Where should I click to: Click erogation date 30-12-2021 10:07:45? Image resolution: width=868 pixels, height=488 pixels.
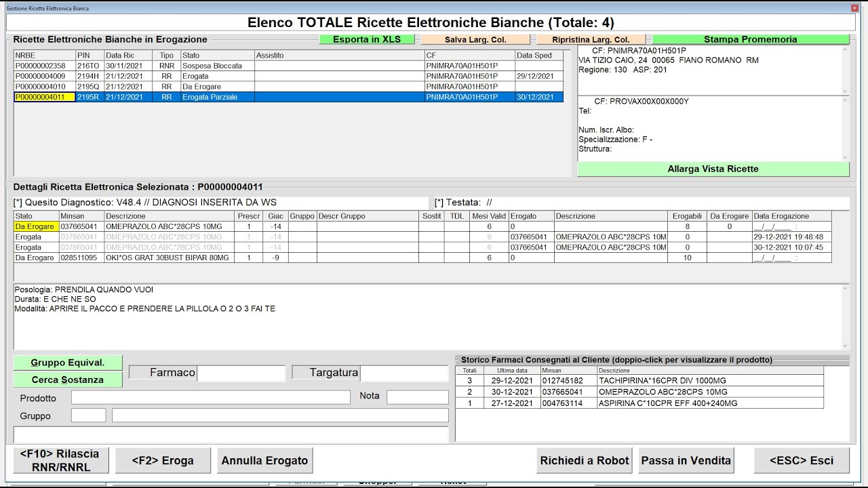click(791, 247)
